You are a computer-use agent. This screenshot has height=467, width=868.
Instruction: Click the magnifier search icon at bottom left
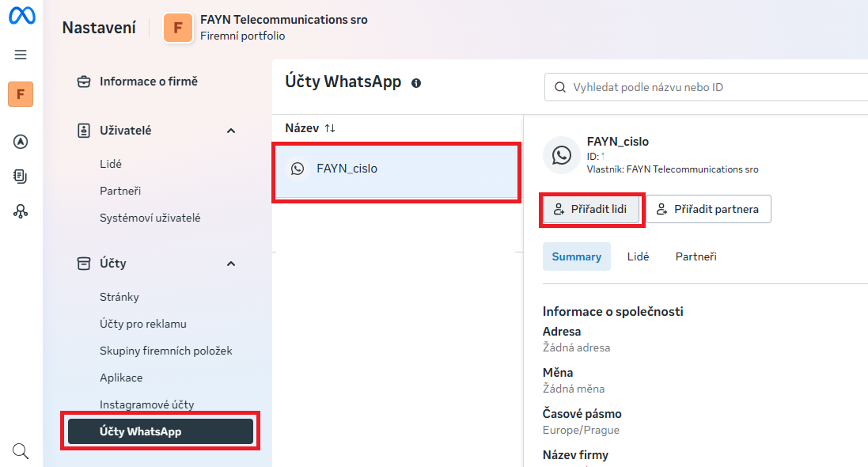(21, 451)
